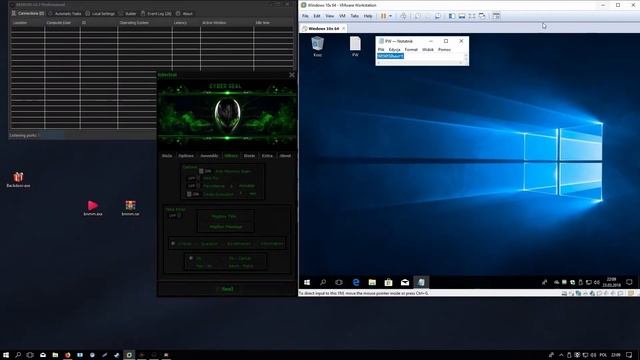This screenshot has width=640, height=360.
Task: Take a snapshot using the VMware toolbar icon
Action: [x=418, y=16]
